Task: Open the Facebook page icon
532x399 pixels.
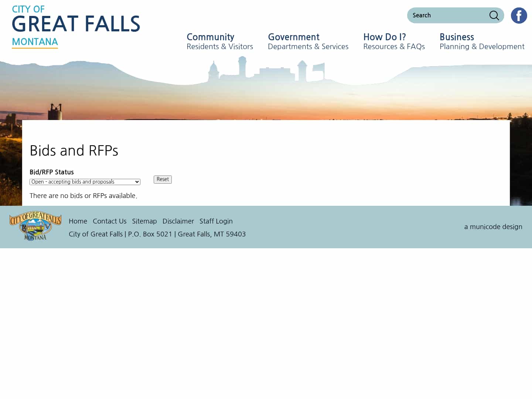Action: [x=519, y=16]
